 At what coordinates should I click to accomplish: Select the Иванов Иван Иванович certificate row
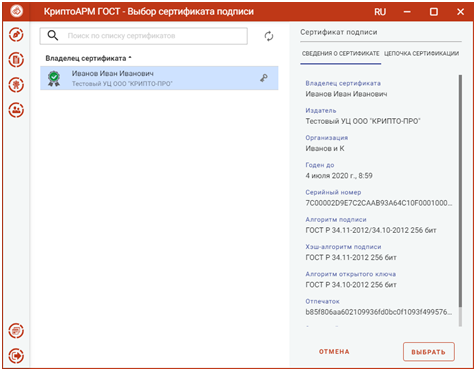pos(159,78)
